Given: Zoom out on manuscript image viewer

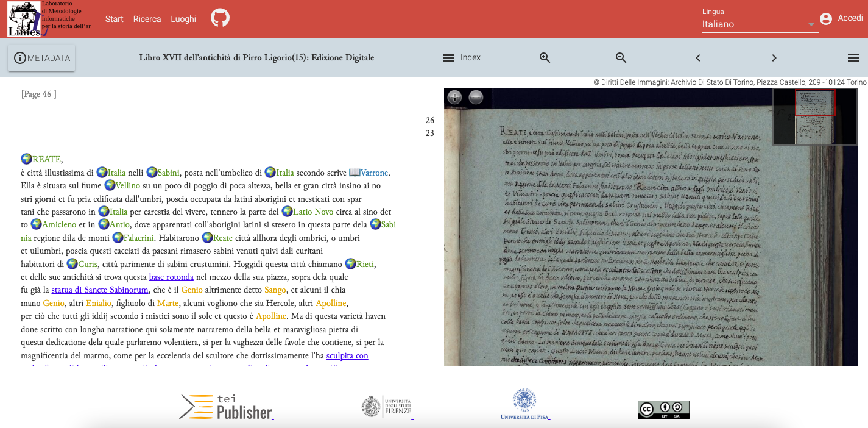Looking at the screenshot, I should (x=476, y=98).
